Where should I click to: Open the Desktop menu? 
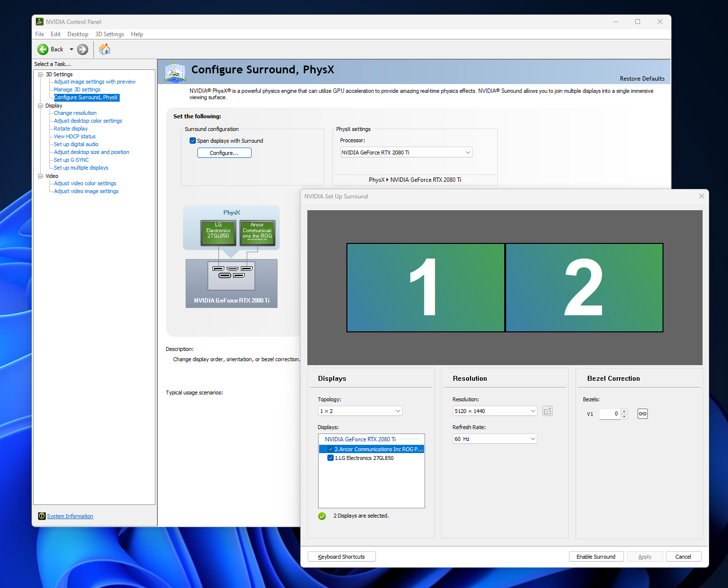(78, 34)
